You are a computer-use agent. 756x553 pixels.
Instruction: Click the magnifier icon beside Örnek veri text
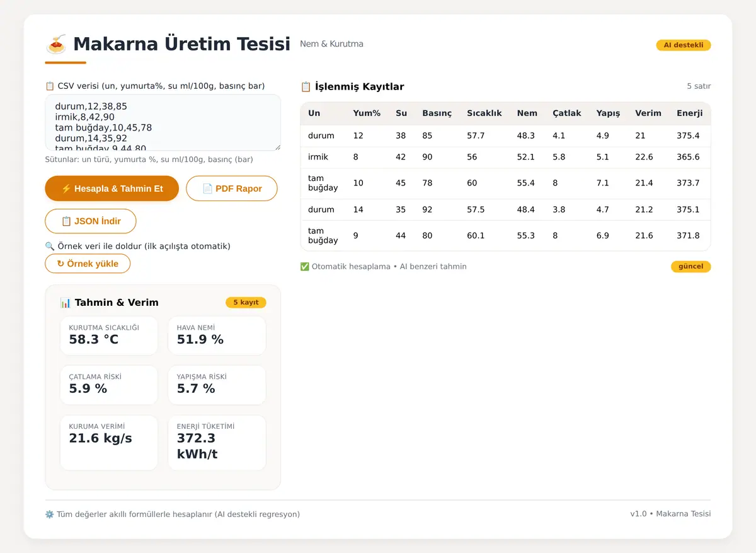[x=50, y=246]
